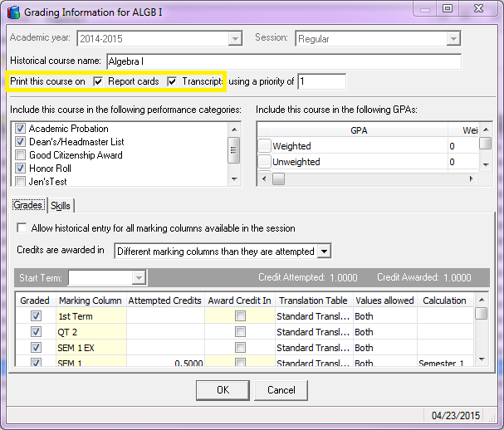Viewport: 504px width, 430px height.
Task: Click performance categories scroll up arrow
Action: [x=234, y=129]
